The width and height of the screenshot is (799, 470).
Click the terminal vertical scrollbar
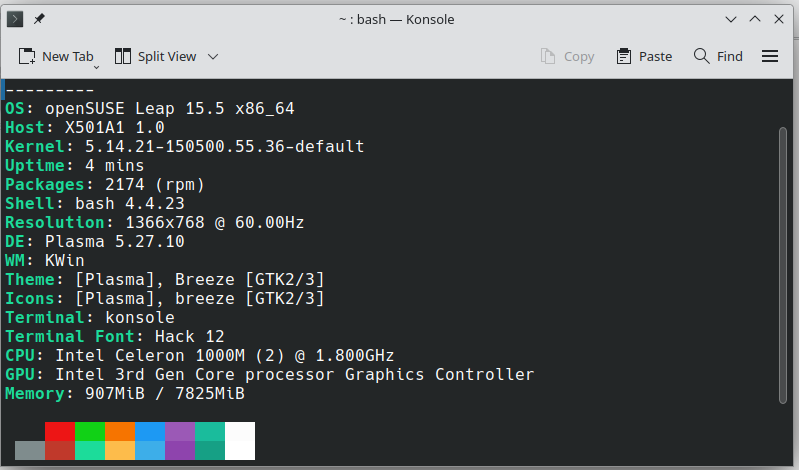pyautogui.click(x=783, y=265)
